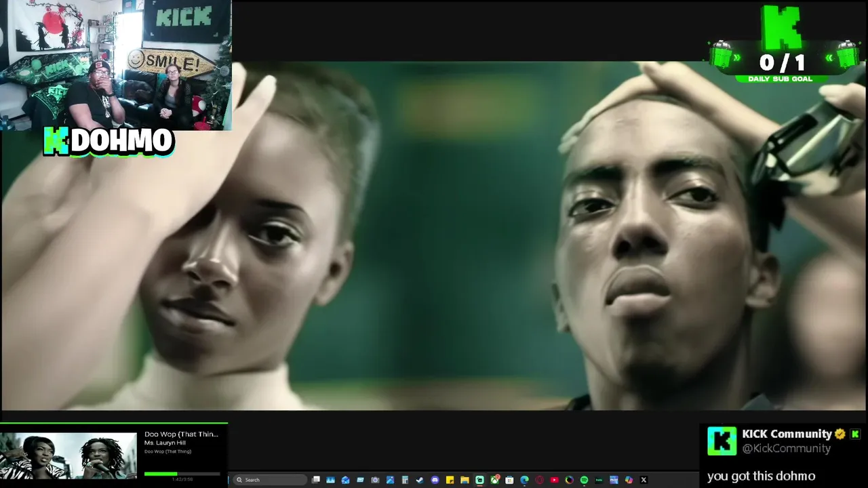The width and height of the screenshot is (868, 488).
Task: Open Discord from the taskbar
Action: 435,480
